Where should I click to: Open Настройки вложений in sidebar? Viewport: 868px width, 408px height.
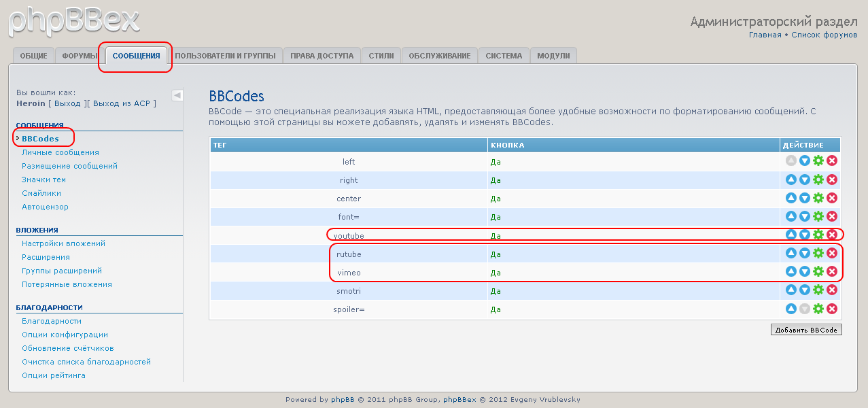point(63,243)
